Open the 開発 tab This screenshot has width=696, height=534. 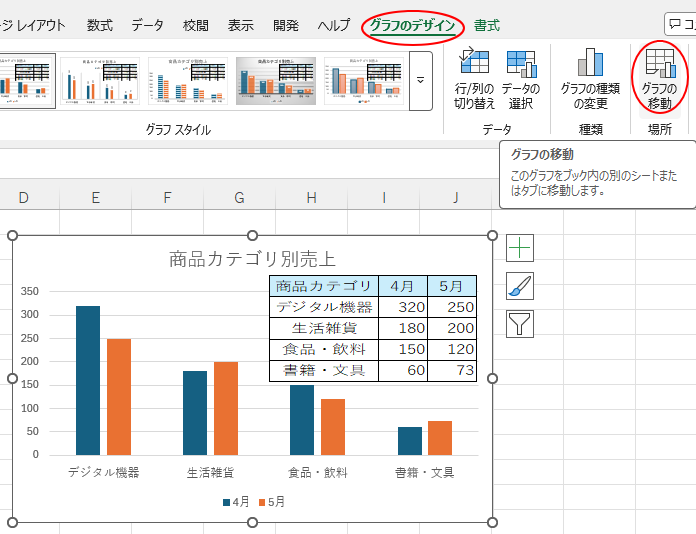point(285,25)
